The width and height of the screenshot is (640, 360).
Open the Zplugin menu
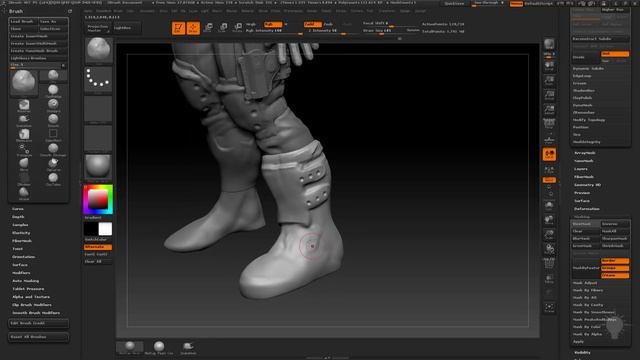(405, 11)
